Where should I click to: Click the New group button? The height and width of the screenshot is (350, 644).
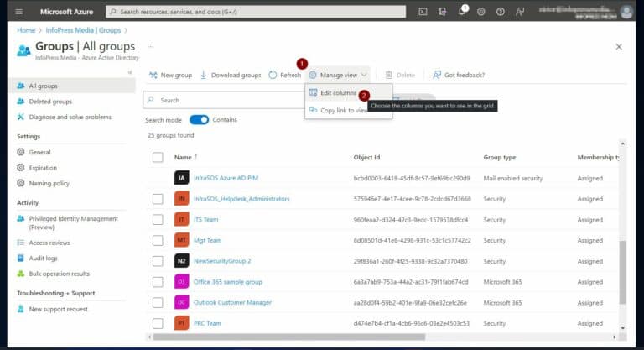(170, 76)
